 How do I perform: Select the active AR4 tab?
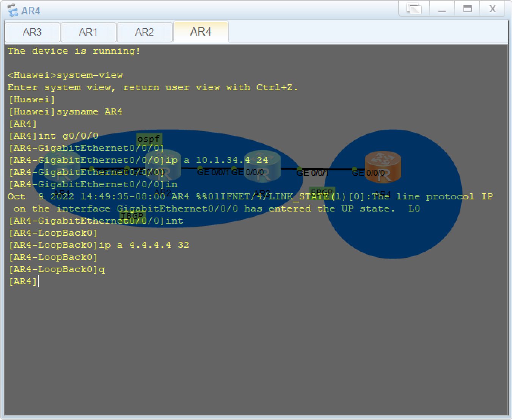click(x=201, y=31)
